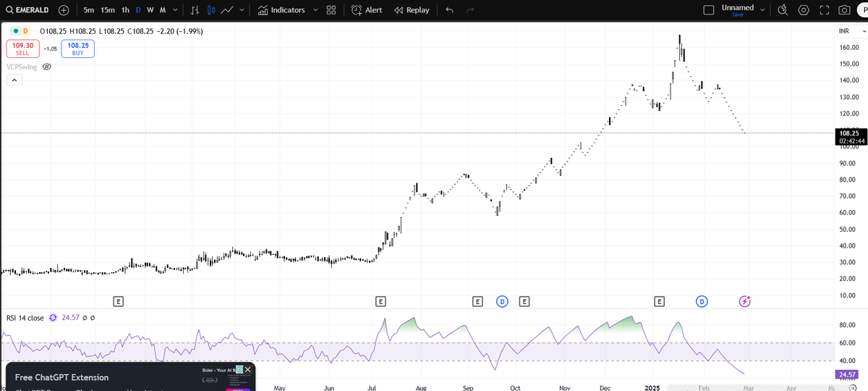Open symbol search for EMERALD
Viewport: 868px width, 391px height.
27,10
